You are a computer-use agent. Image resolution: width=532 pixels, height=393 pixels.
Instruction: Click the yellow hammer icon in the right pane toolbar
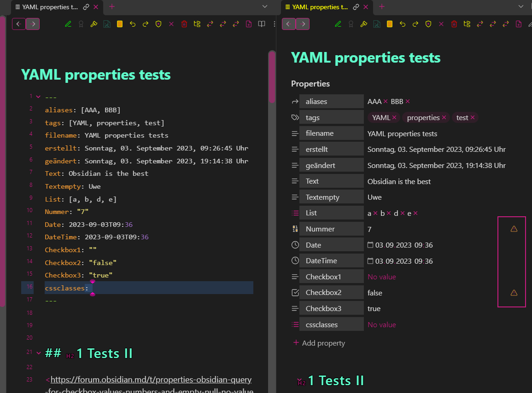pyautogui.click(x=364, y=24)
